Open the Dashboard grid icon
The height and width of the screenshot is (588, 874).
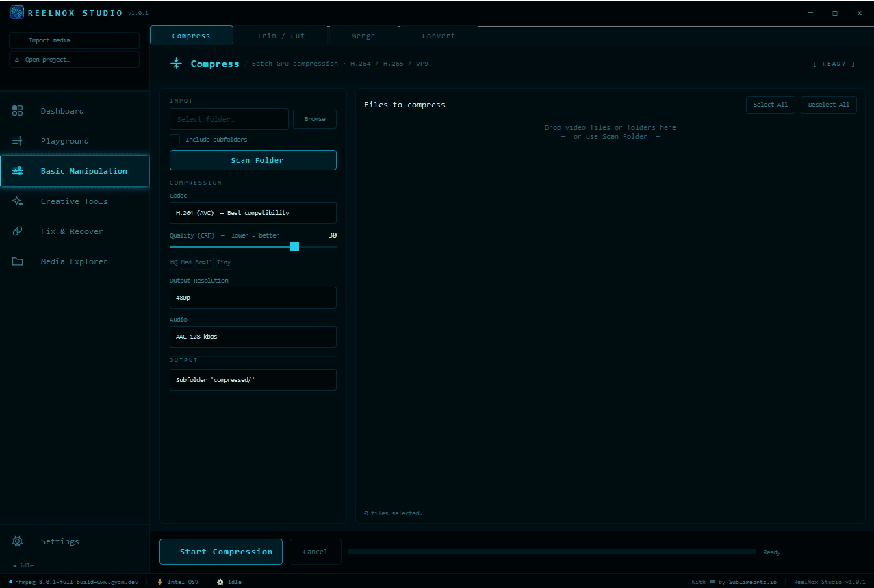pyautogui.click(x=18, y=111)
